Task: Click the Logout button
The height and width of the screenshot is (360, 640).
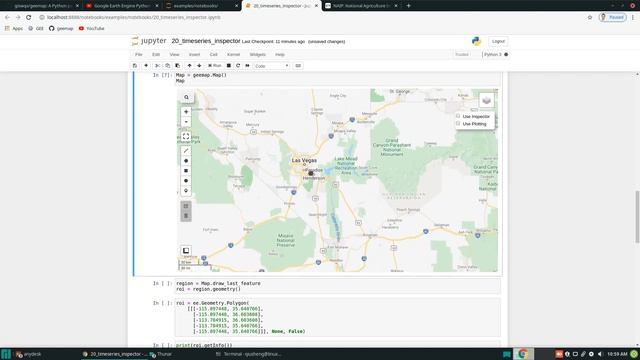Action: (x=498, y=41)
